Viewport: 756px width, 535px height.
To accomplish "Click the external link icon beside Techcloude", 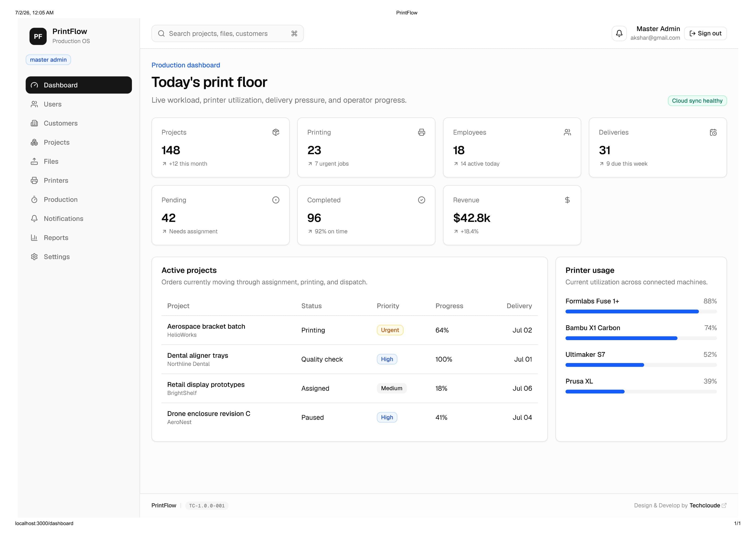I will (x=724, y=506).
